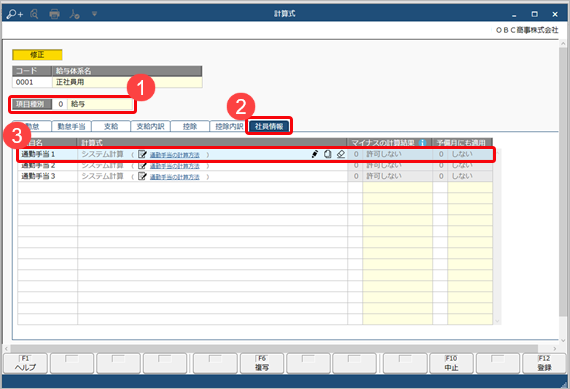Click the printer icon in title bar
The height and width of the screenshot is (389, 570).
[x=54, y=14]
